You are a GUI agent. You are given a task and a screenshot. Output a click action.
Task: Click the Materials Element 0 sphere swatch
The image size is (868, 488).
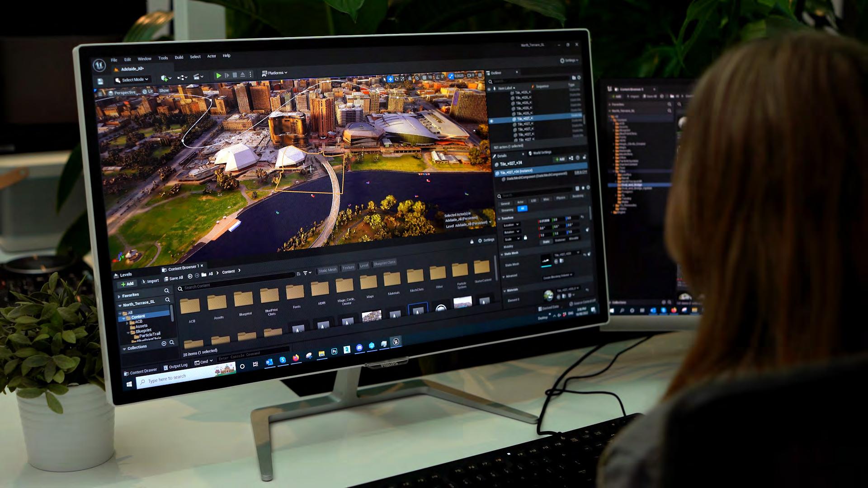click(x=548, y=296)
